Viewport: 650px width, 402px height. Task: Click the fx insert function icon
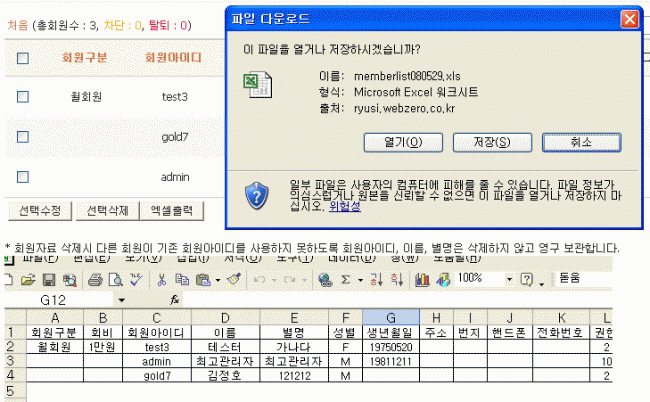point(175,300)
